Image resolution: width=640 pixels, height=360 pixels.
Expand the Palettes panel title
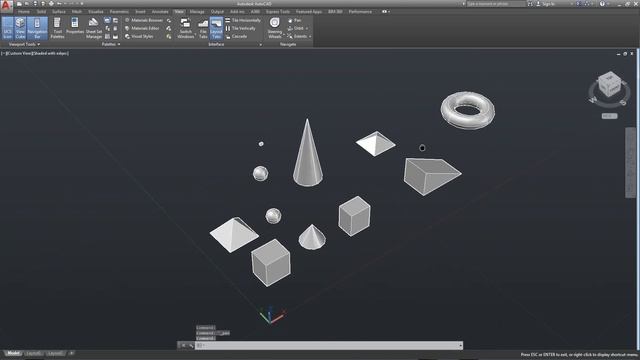click(x=111, y=44)
